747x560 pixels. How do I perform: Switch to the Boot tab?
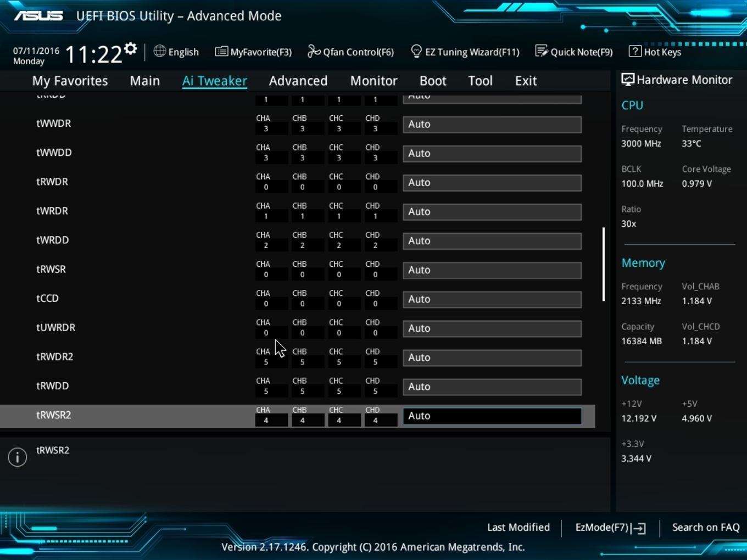click(433, 81)
